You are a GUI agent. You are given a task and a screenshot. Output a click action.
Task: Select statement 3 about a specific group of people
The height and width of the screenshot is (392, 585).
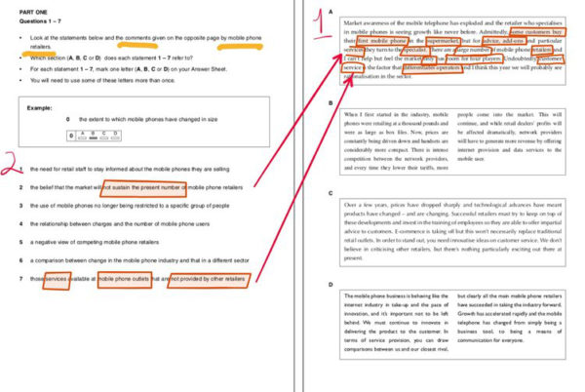pyautogui.click(x=130, y=206)
